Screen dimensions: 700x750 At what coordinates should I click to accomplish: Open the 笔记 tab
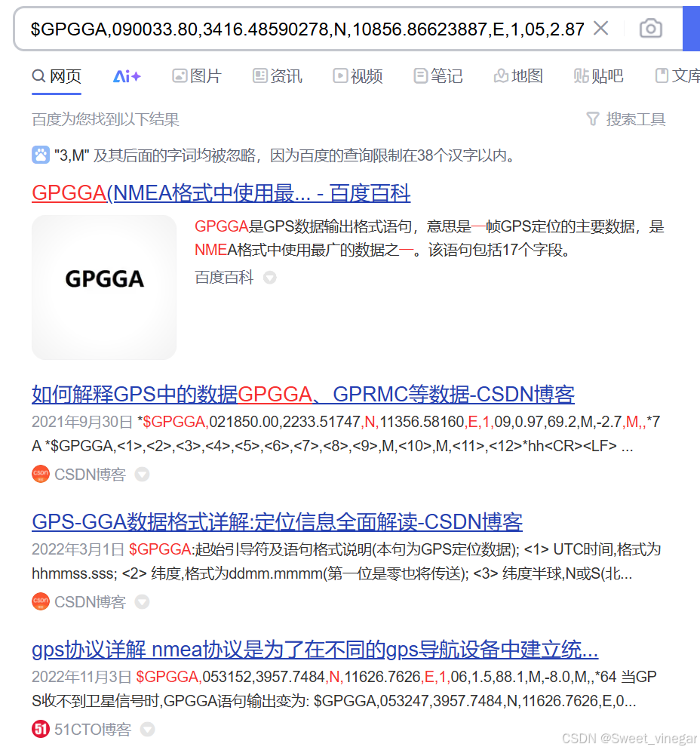tap(438, 76)
